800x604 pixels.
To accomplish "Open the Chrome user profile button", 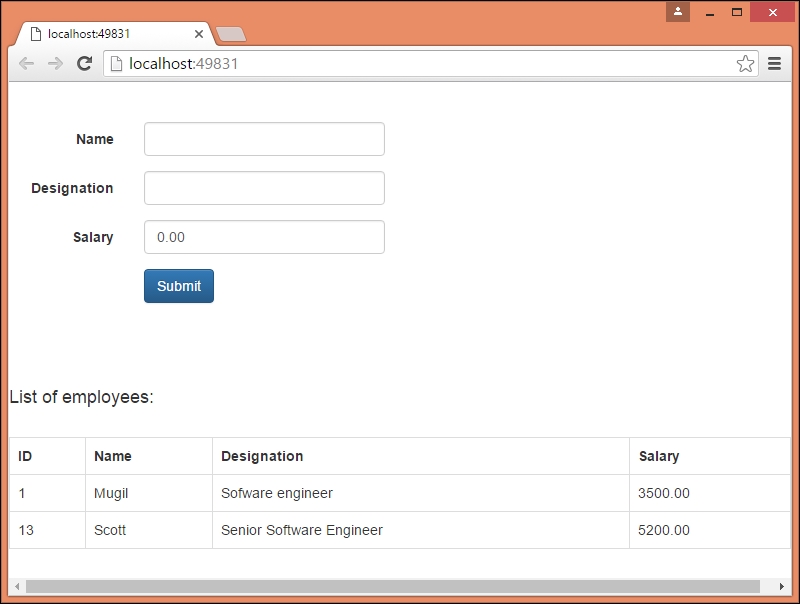I will point(678,12).
